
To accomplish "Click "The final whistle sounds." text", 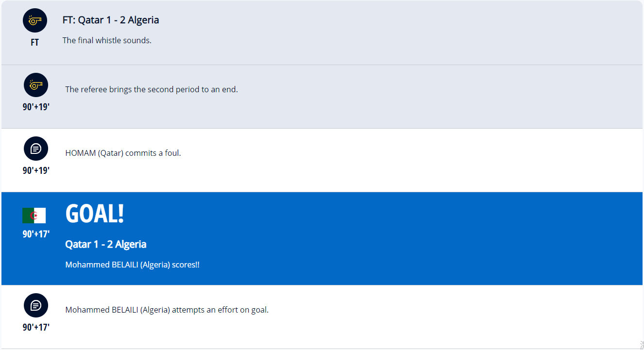I will [x=107, y=40].
